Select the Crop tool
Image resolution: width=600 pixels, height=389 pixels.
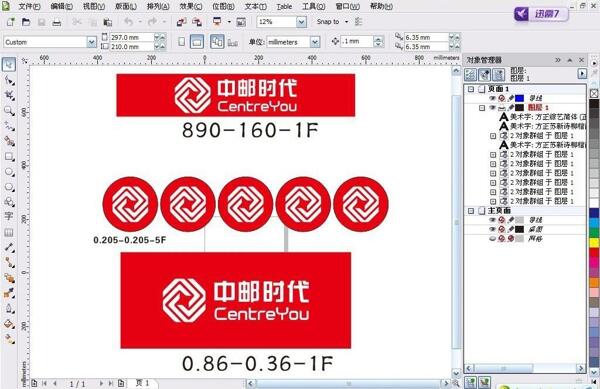click(x=9, y=95)
